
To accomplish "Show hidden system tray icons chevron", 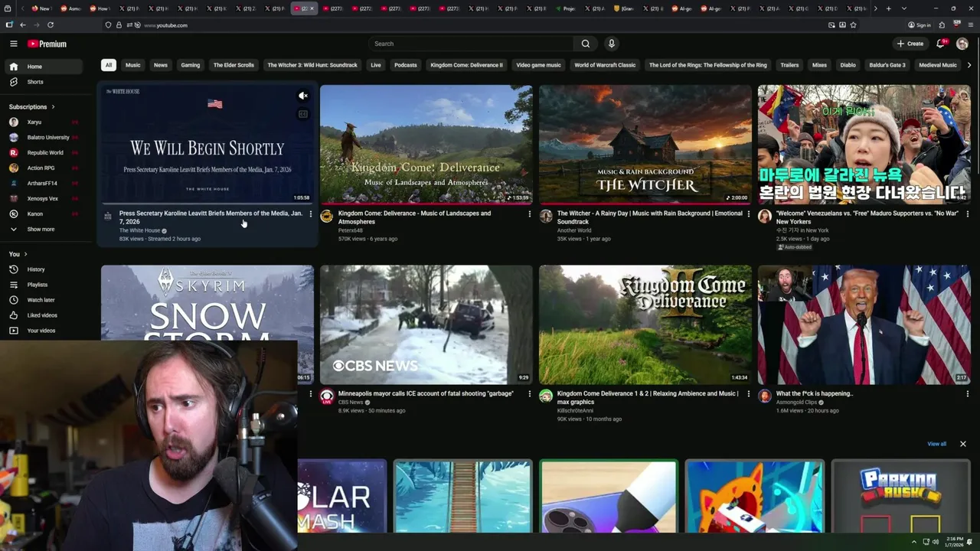I will pyautogui.click(x=913, y=542).
